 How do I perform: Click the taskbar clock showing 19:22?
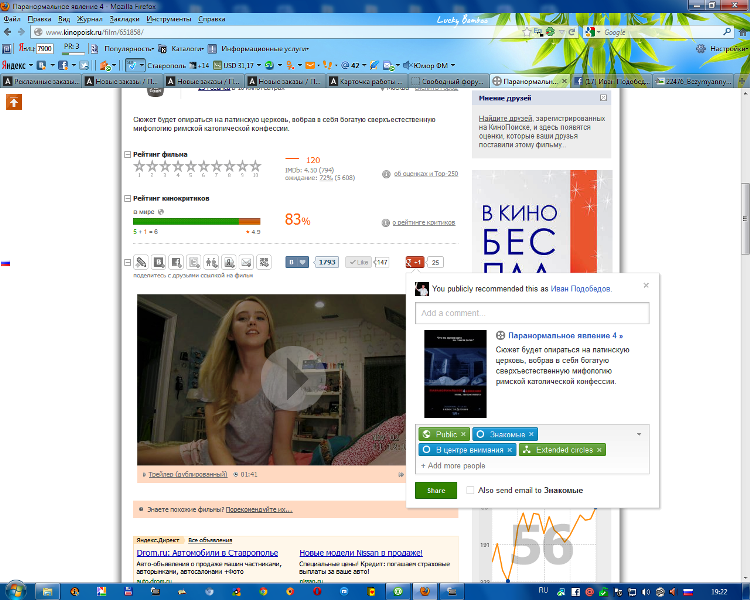[718, 592]
